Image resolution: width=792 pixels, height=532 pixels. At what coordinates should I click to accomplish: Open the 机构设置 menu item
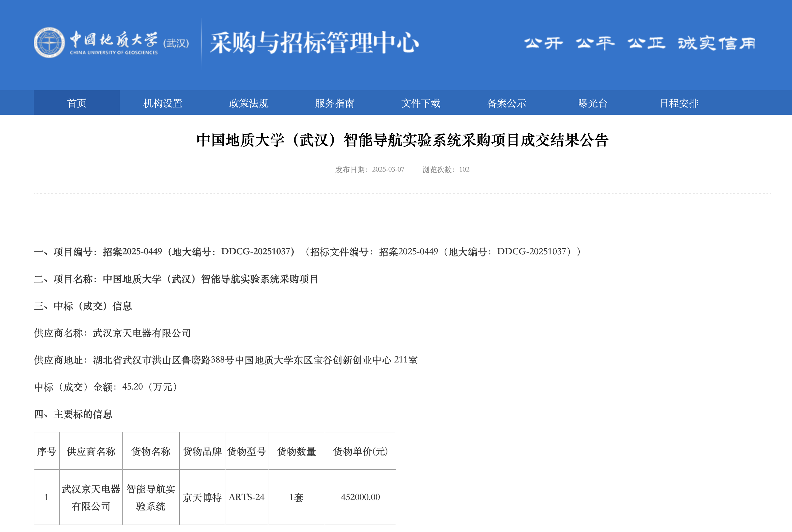pyautogui.click(x=163, y=103)
